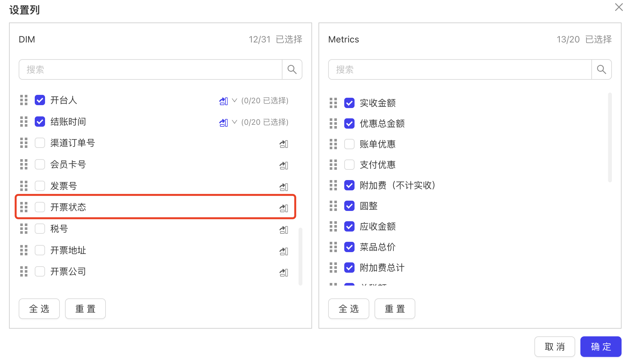Screen dimensions: 628x364
Task: Click the sort icon beside 开票公司
Action: (x=284, y=272)
